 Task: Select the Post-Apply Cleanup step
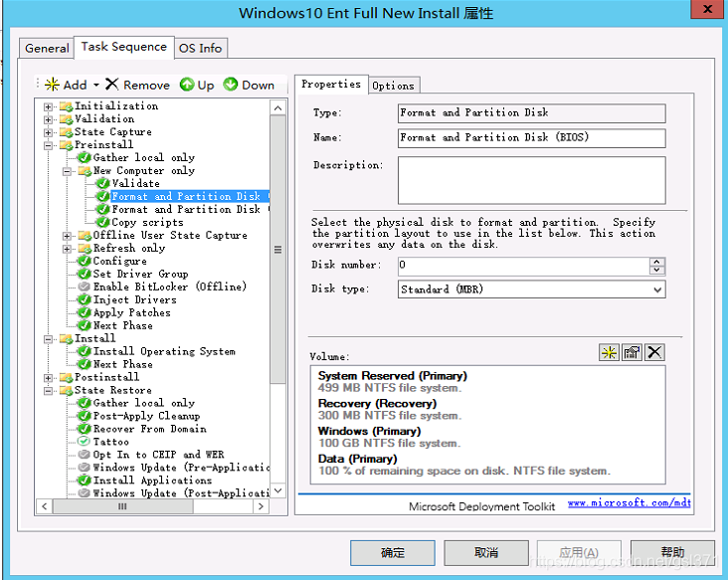click(146, 416)
